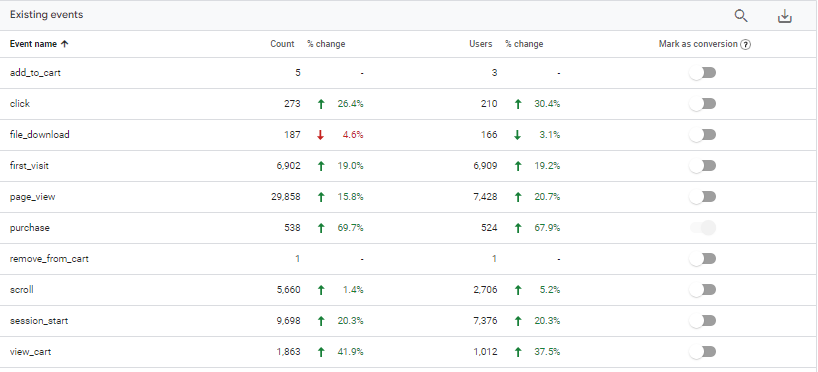Click the Mark as conversion help icon
The image size is (818, 372).
click(x=745, y=44)
